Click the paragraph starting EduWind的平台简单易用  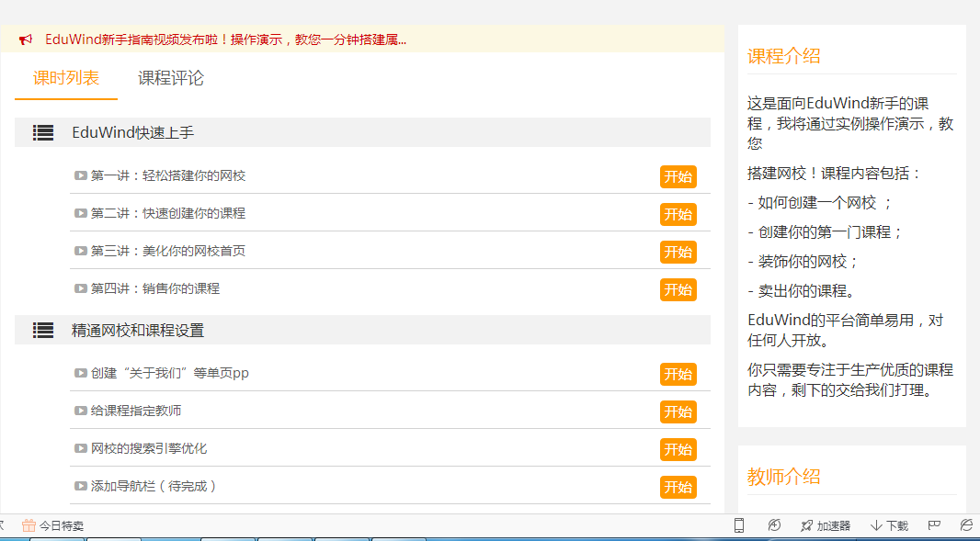coord(846,331)
